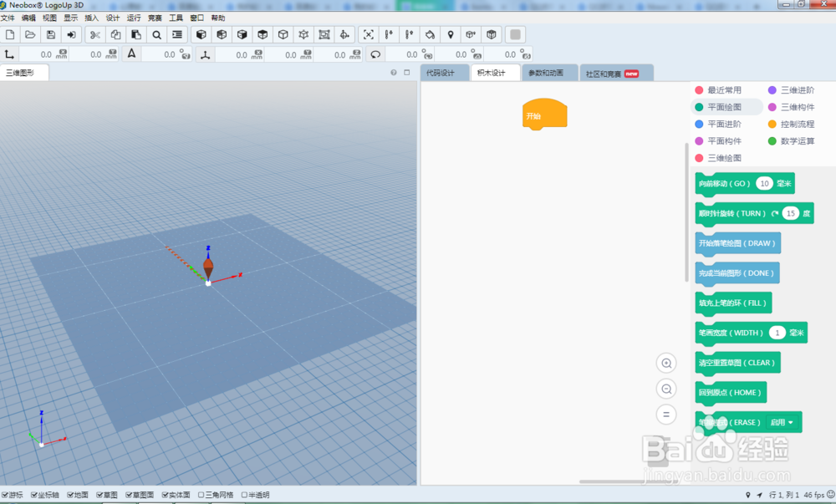
Task: Edit the TURN angle value of 15 度
Action: coord(791,213)
